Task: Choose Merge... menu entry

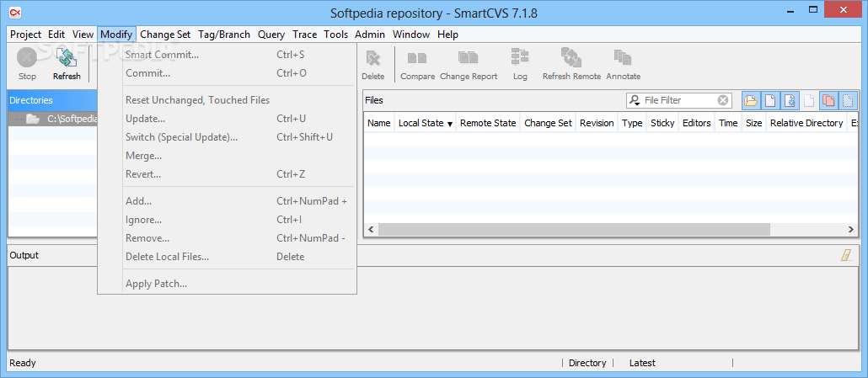Action: 227,156
